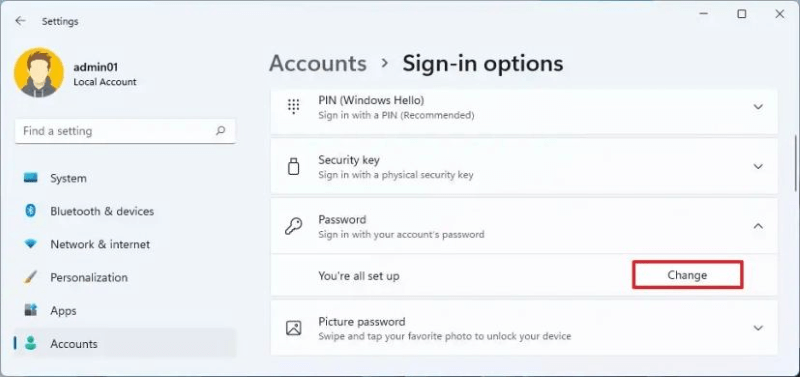Expand the PIN (Windows Hello) section
Screen dimensions: 800x377
tap(758, 107)
